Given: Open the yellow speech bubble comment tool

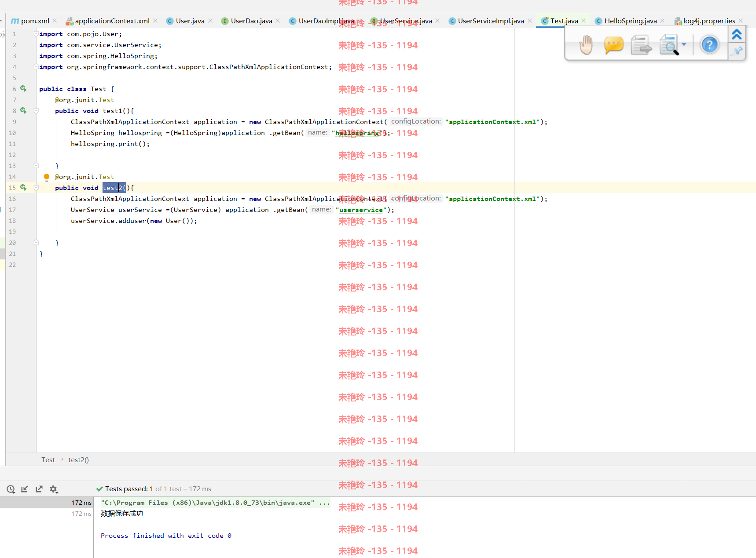Looking at the screenshot, I should pos(613,45).
